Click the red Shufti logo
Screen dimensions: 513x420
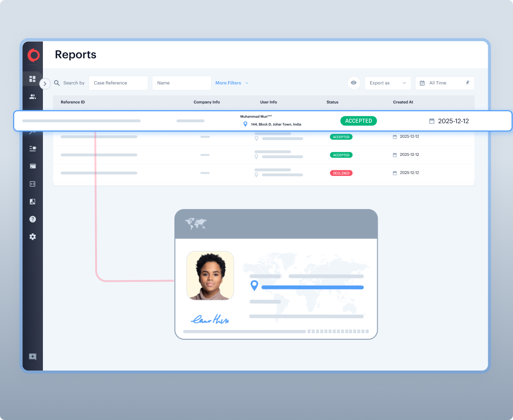[x=33, y=55]
